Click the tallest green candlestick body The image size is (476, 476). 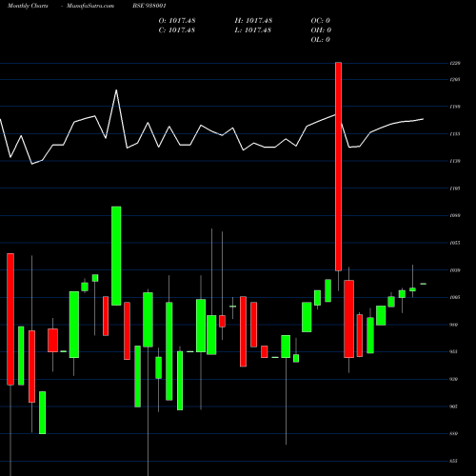(116, 256)
